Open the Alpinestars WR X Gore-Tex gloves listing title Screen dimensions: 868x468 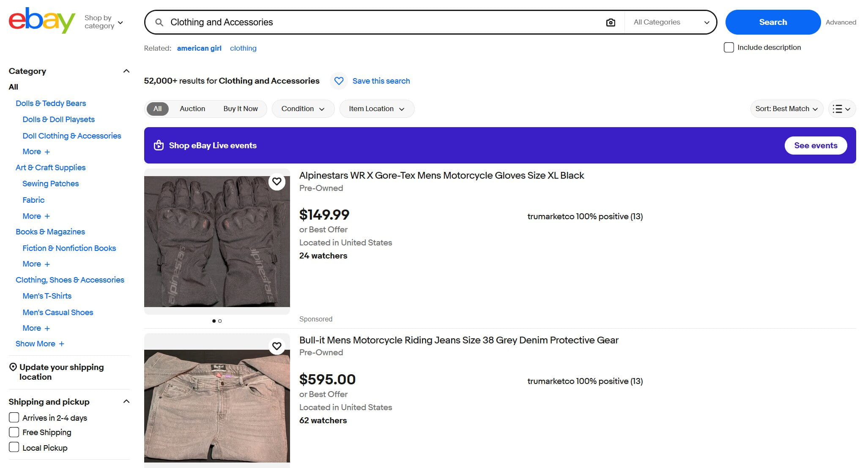[441, 176]
